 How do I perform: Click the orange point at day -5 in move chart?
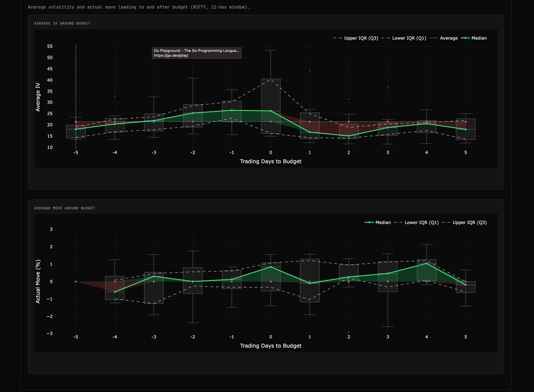coord(76,281)
